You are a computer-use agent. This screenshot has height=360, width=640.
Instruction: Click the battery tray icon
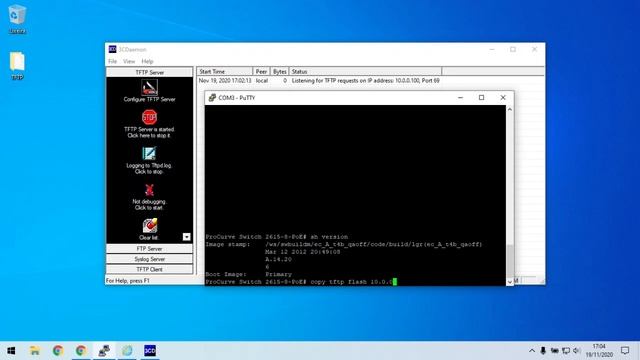tap(554, 351)
